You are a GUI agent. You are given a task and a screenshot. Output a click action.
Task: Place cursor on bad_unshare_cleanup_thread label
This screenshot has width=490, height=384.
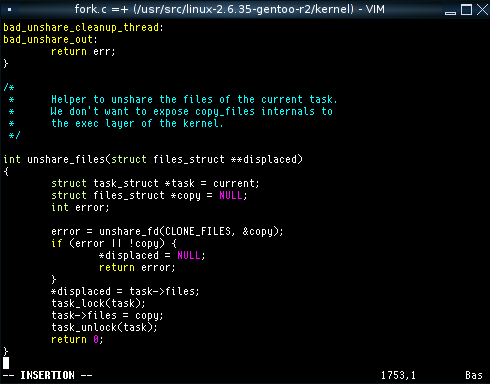tap(83, 27)
